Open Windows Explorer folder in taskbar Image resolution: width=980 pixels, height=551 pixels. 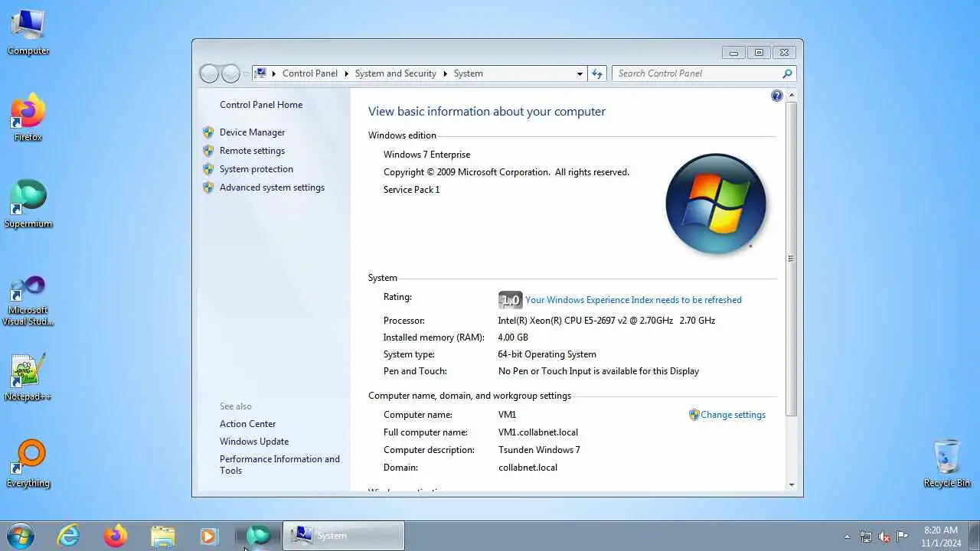pyautogui.click(x=162, y=536)
